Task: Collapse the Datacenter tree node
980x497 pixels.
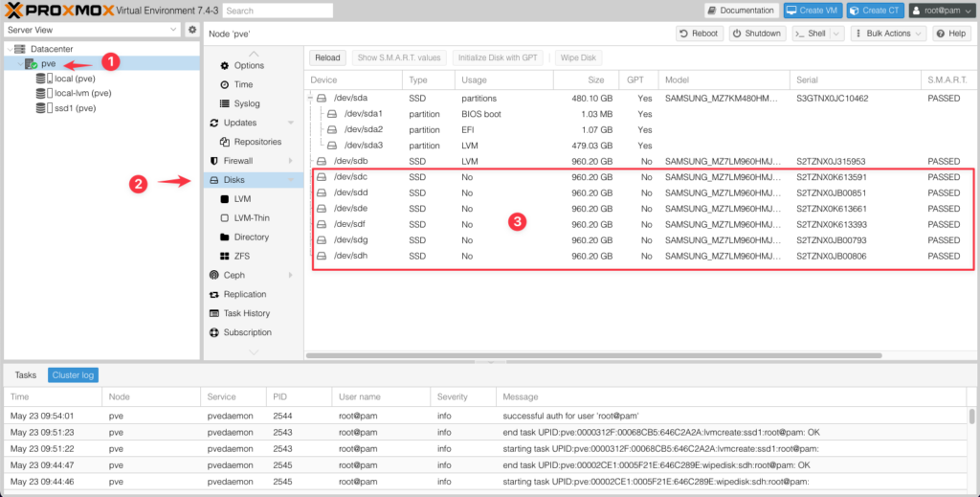Action: coord(10,49)
